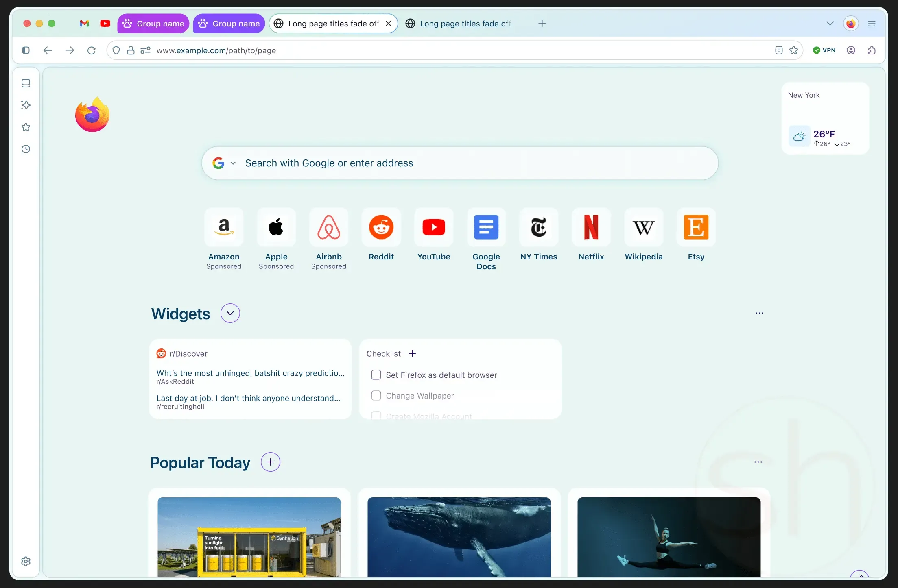Open the Google search engine dropdown
Viewport: 898px width, 588px height.
coord(233,163)
